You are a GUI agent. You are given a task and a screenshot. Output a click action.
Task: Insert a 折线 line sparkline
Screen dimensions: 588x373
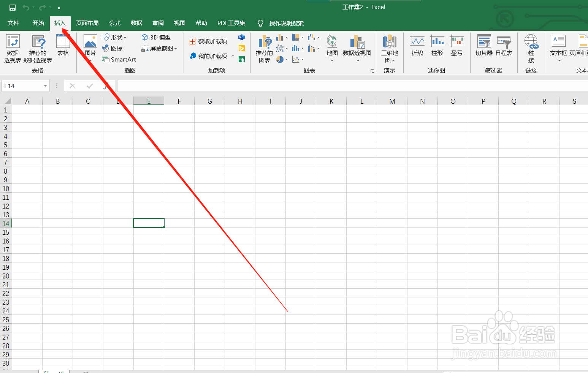click(x=417, y=46)
